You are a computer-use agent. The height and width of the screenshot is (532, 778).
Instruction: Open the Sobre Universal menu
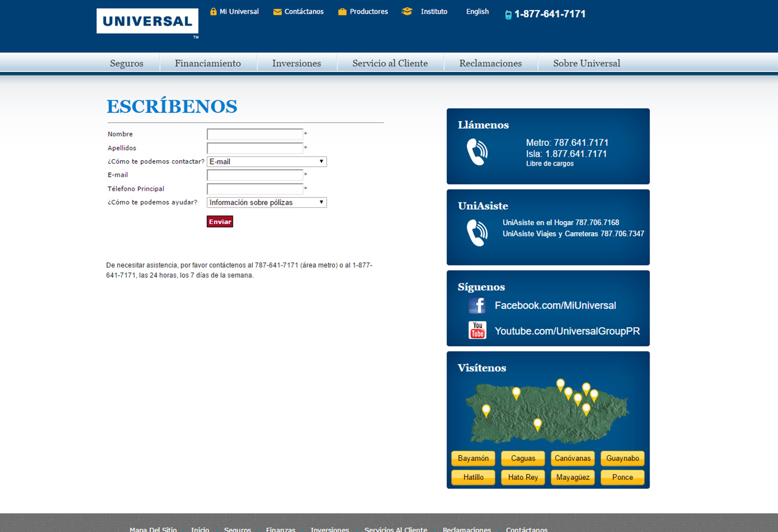click(587, 63)
